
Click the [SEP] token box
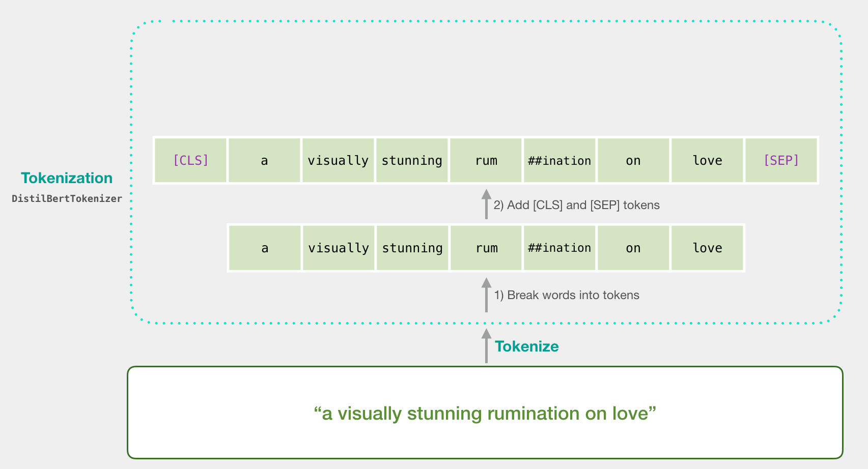tap(781, 160)
